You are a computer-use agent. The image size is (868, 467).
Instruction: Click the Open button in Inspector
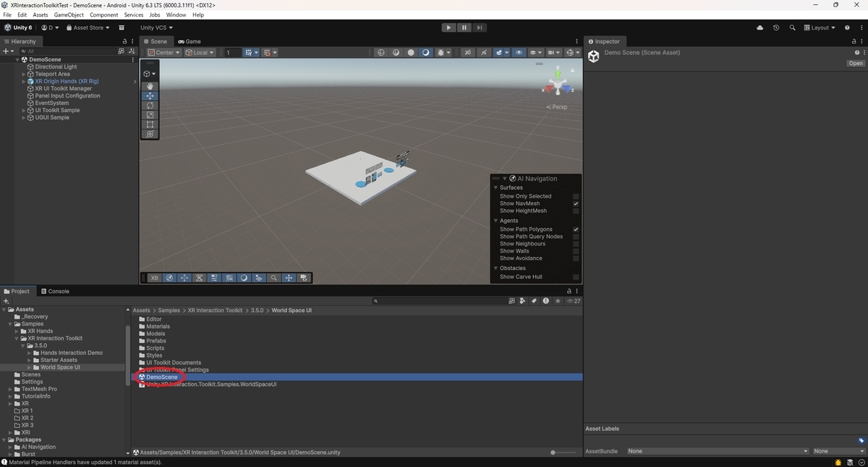coord(856,63)
